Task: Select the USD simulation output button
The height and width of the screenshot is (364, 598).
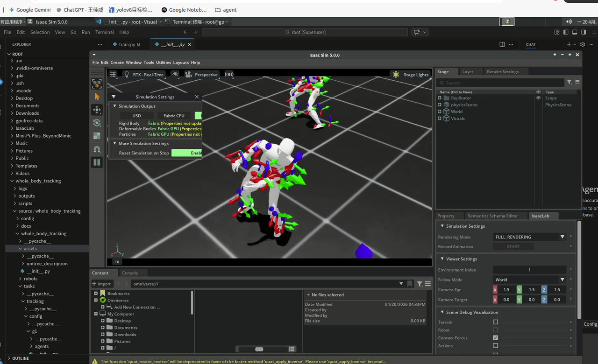Action: [136, 116]
